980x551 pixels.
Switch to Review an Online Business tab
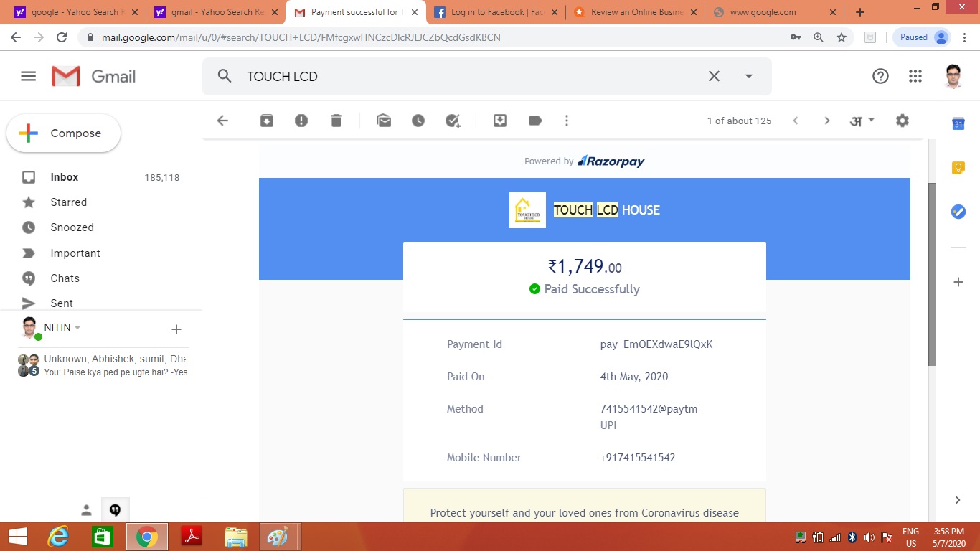[635, 12]
